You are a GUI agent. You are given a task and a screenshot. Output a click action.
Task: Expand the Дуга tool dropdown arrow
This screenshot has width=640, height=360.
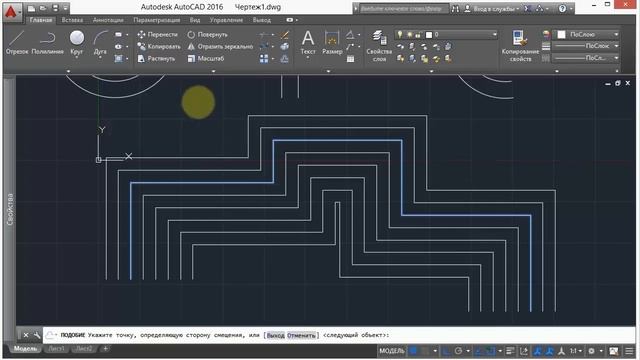(x=100, y=58)
